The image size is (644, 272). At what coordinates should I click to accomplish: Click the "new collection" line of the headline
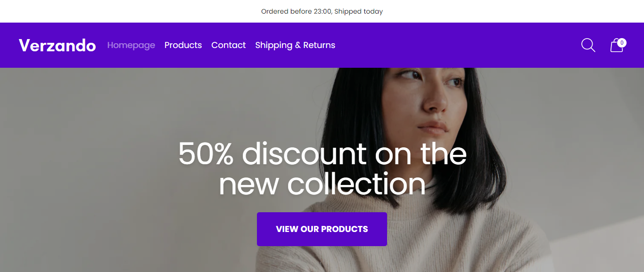[x=322, y=184]
